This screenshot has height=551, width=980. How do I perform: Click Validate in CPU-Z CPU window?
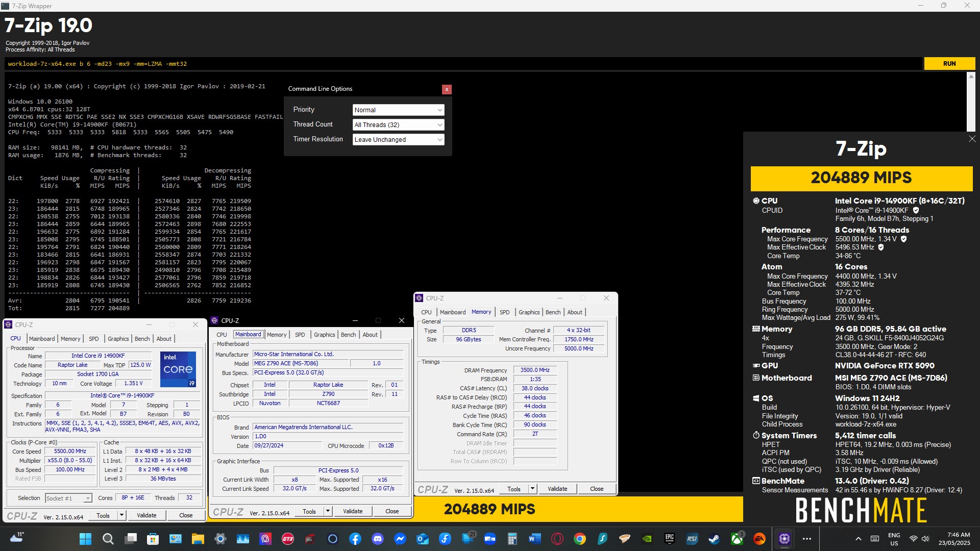[146, 515]
